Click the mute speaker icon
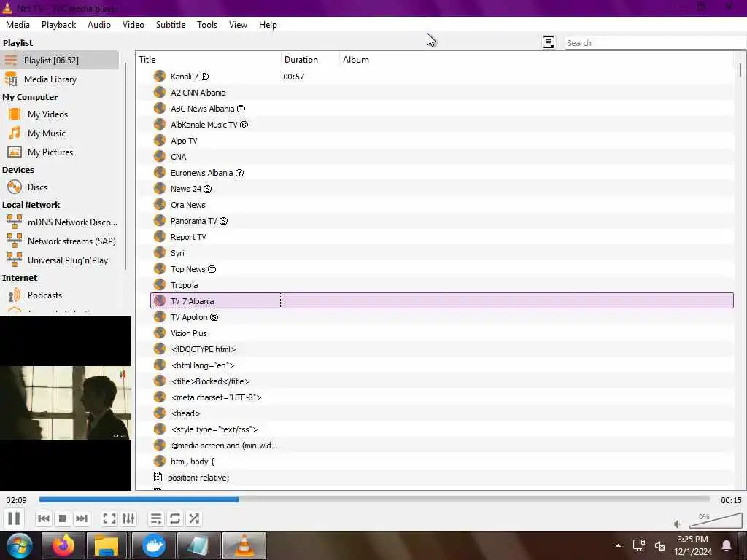 (x=678, y=524)
